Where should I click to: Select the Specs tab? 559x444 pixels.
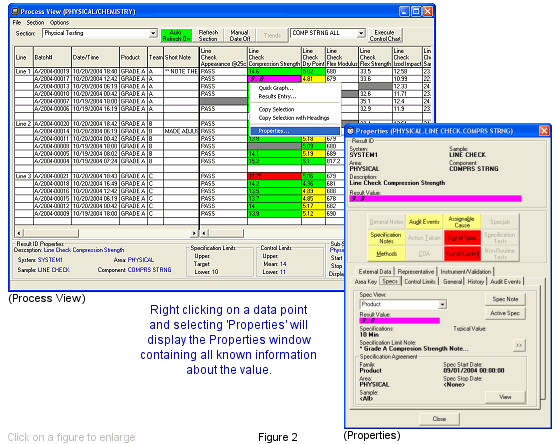(x=390, y=281)
